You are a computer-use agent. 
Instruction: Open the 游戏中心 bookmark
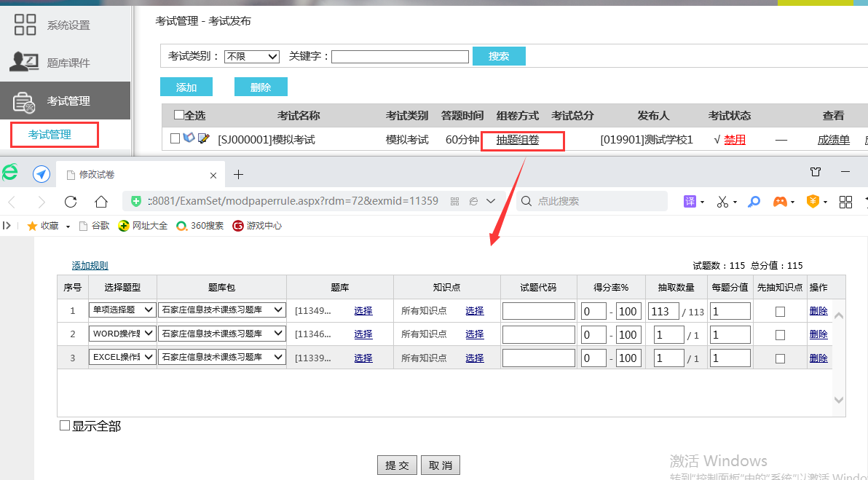point(257,226)
